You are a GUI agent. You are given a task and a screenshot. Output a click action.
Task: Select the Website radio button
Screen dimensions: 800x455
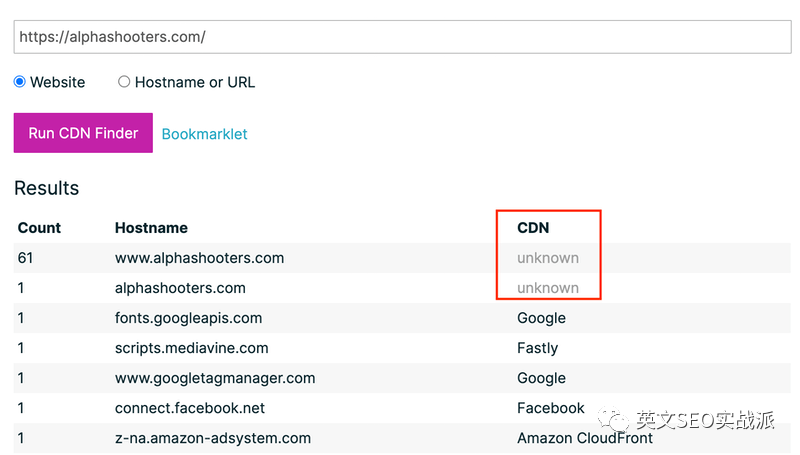20,82
